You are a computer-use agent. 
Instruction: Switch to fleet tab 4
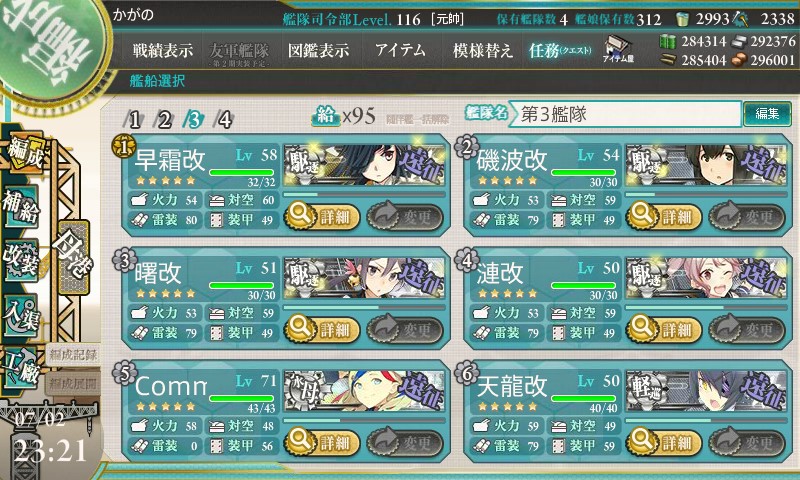click(x=224, y=120)
